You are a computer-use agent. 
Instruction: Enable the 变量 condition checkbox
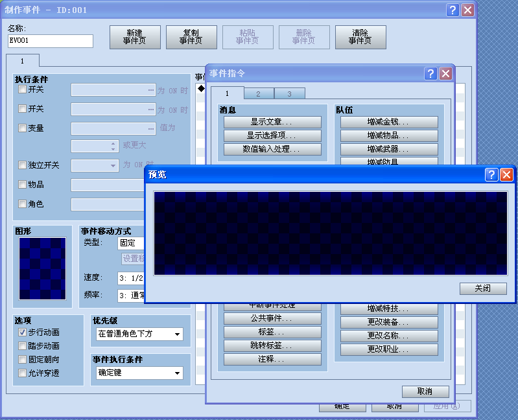click(x=22, y=128)
